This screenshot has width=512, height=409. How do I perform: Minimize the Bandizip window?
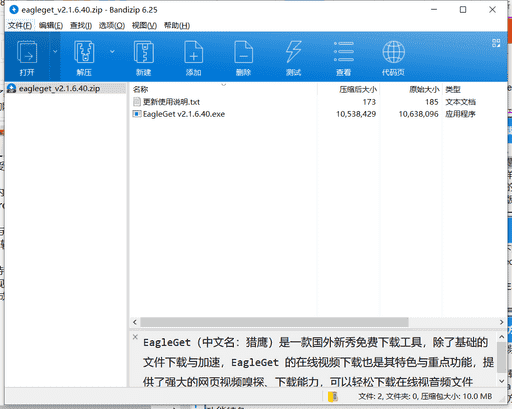pyautogui.click(x=434, y=10)
